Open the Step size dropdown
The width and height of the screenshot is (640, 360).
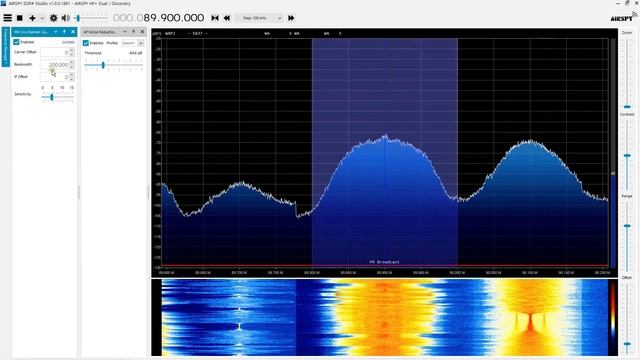click(259, 18)
